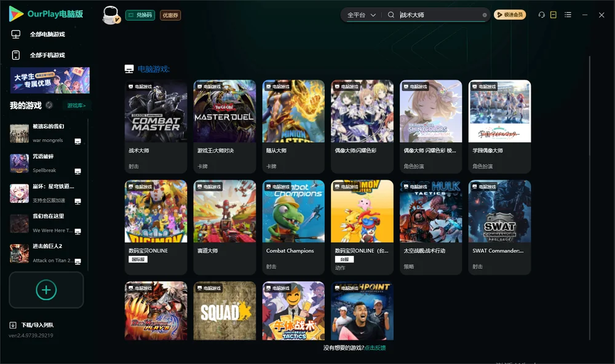Screen dimensions: 615x364
Task: Click the search magnifier icon
Action: click(x=391, y=15)
